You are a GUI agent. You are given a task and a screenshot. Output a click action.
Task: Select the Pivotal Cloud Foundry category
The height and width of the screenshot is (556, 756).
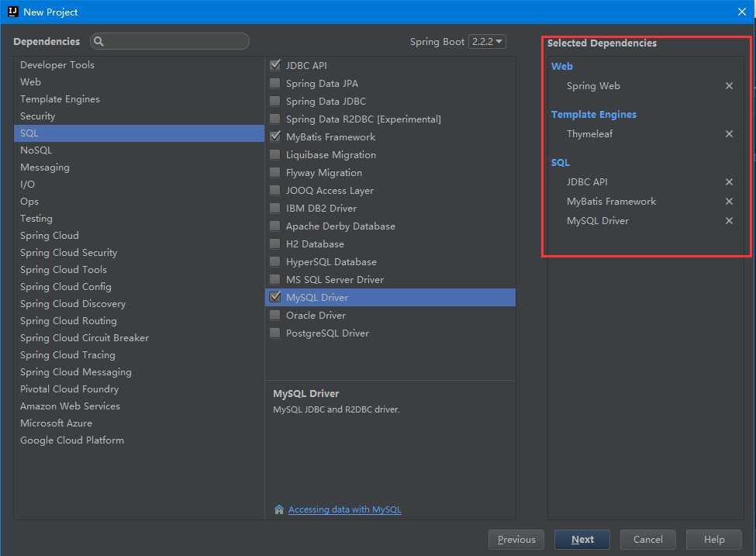139,389
